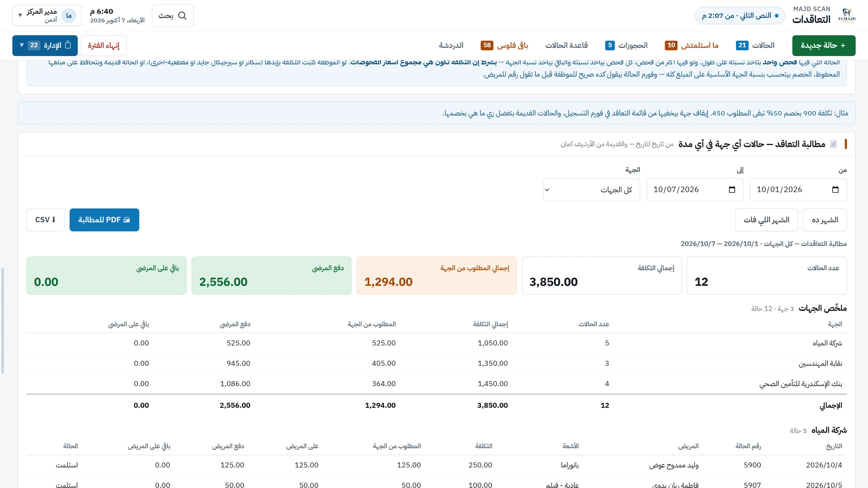The height and width of the screenshot is (488, 868).
Task: Select the بنك الإسكندرية للتأمين الصحي row
Action: (436, 384)
